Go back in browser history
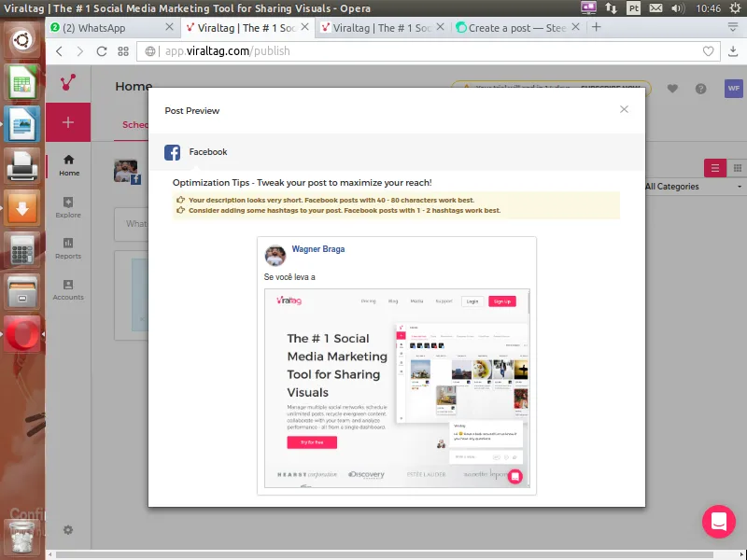The height and width of the screenshot is (560, 747). pyautogui.click(x=59, y=51)
